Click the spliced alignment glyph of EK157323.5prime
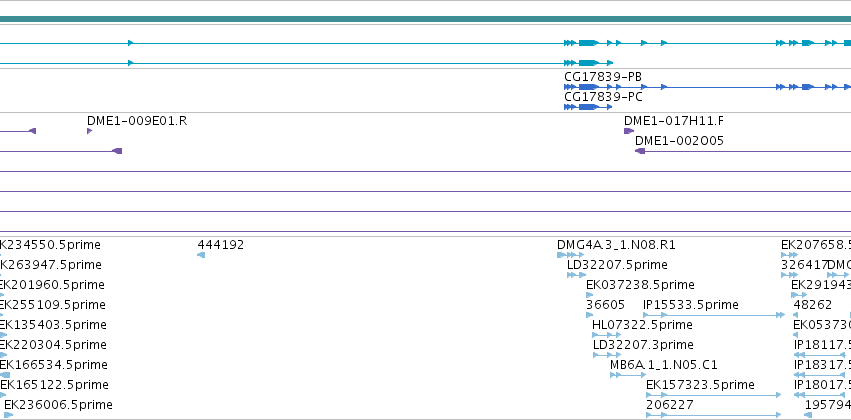 tap(714, 395)
